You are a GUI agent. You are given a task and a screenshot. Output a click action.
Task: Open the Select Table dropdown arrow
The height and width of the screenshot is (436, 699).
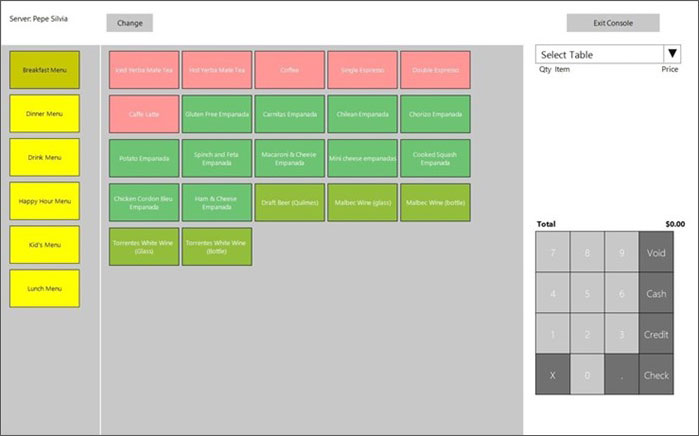672,54
